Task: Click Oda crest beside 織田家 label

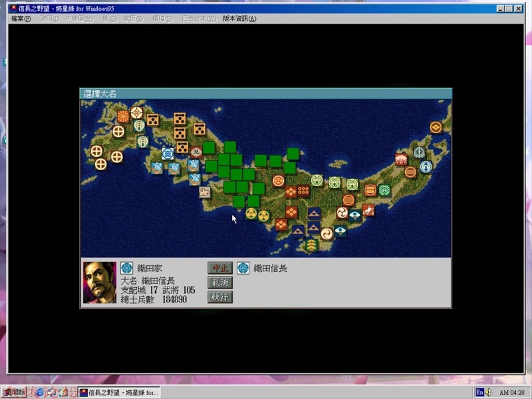Action: (x=126, y=268)
